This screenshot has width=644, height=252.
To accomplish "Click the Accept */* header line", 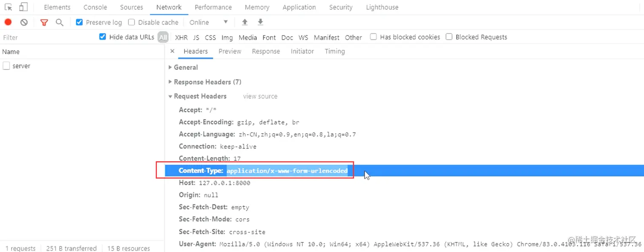I will pos(198,110).
